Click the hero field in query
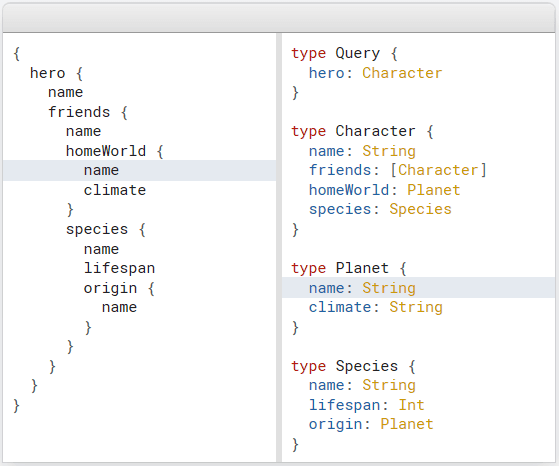The height and width of the screenshot is (466, 559). (47, 73)
